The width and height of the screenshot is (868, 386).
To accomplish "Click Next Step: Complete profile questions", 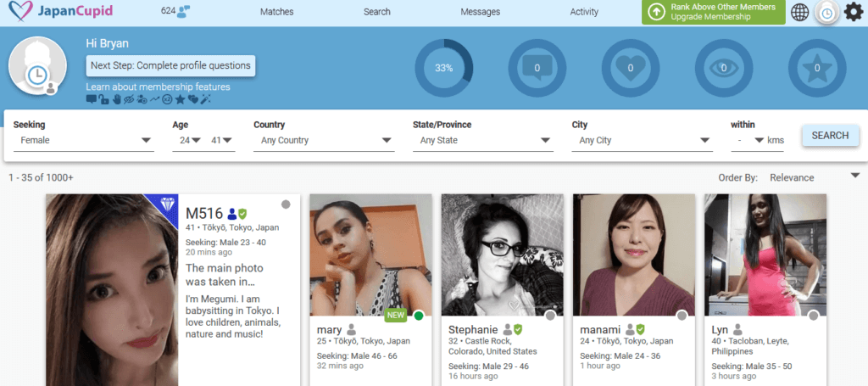I will click(170, 65).
